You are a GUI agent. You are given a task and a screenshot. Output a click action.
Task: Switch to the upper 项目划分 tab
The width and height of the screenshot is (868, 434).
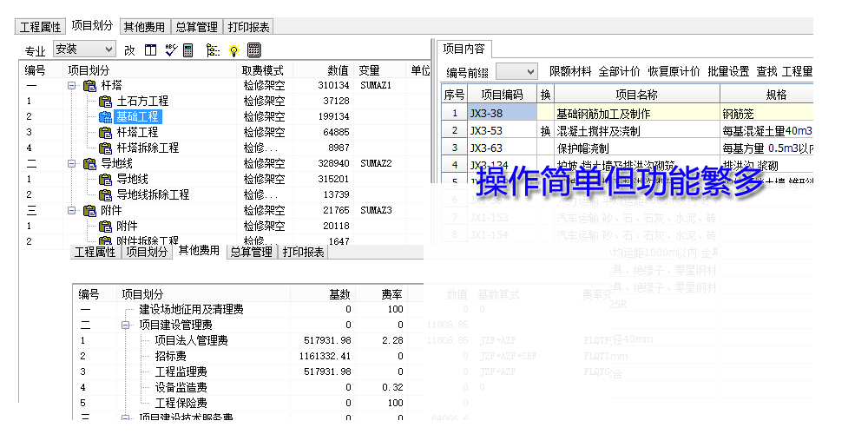tap(92, 25)
